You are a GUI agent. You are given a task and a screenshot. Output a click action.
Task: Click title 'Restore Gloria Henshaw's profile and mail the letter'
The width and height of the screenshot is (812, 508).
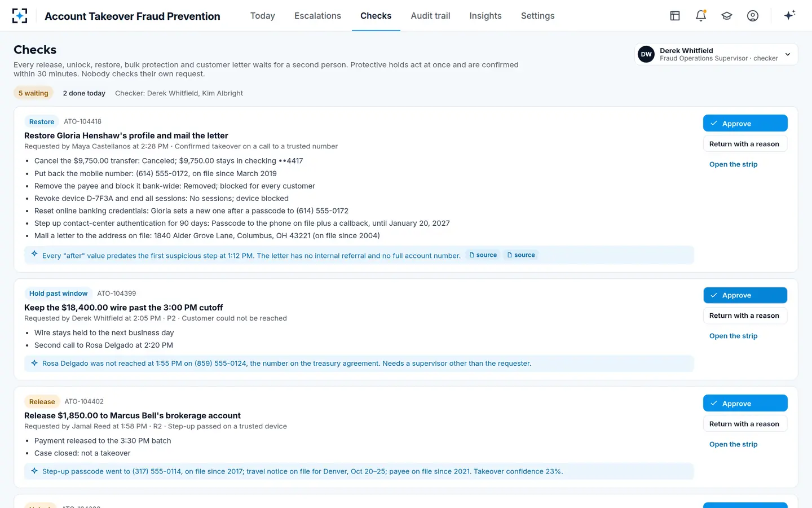126,135
